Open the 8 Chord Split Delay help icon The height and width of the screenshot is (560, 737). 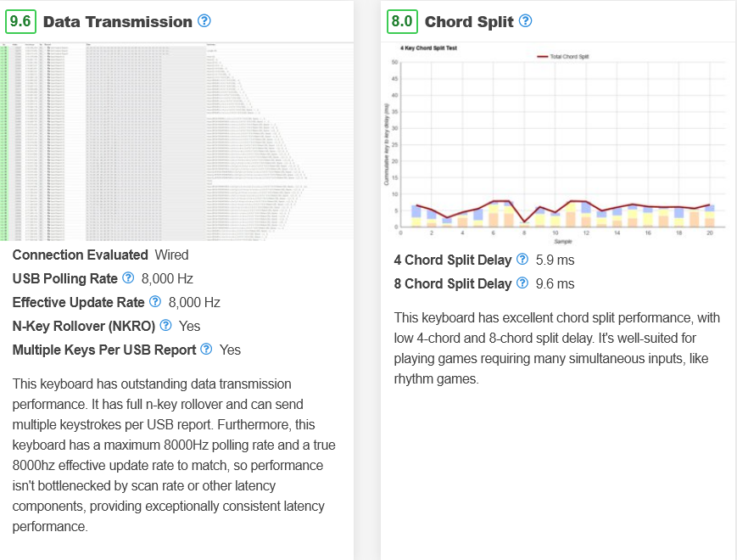(522, 283)
